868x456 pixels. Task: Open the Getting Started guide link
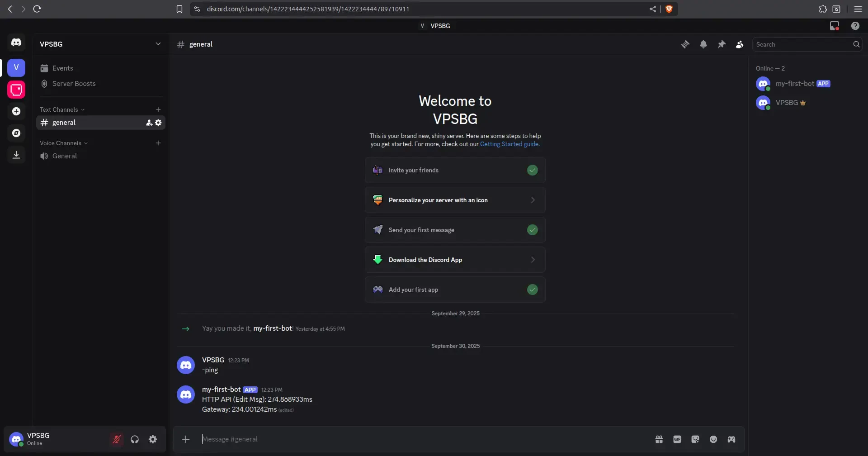click(x=509, y=144)
